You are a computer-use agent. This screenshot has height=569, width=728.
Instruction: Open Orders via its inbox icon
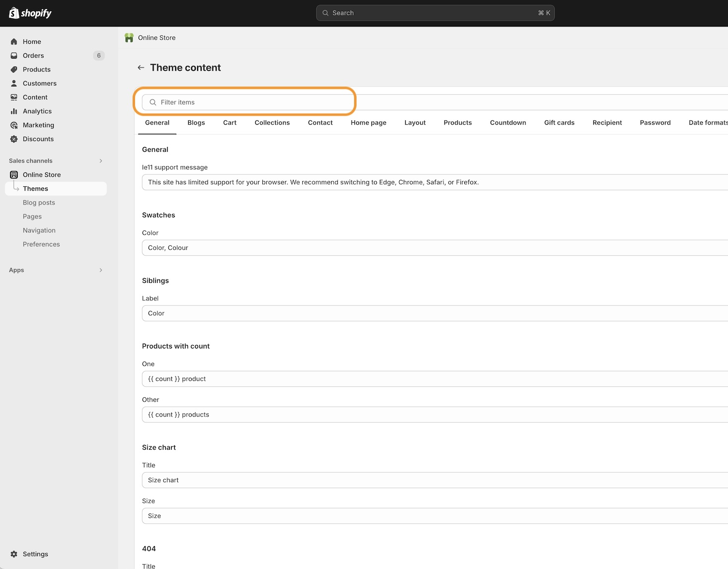coord(14,56)
